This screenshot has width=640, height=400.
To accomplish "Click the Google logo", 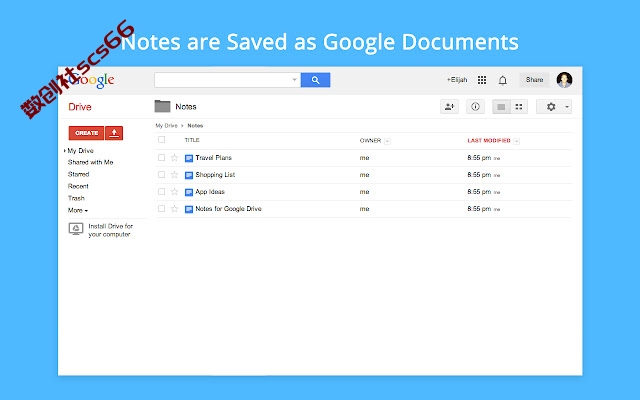I will pyautogui.click(x=91, y=80).
